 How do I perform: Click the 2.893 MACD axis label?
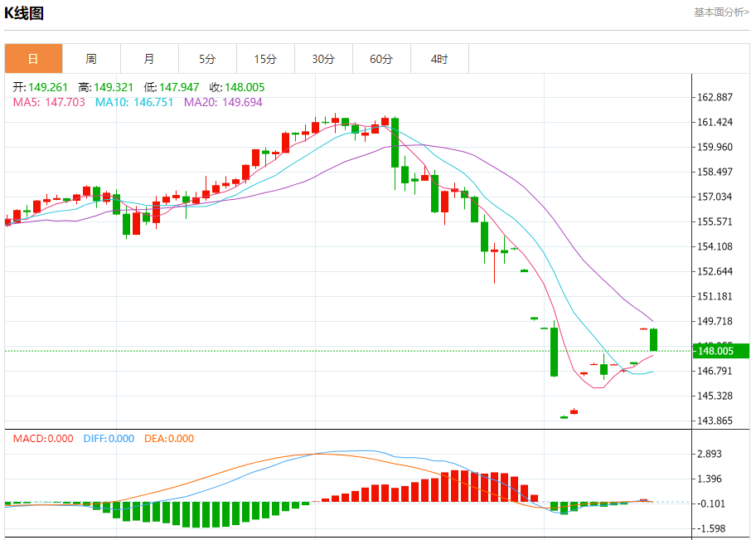[x=710, y=454]
